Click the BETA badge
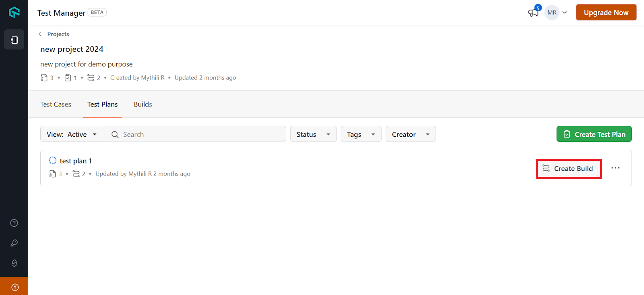This screenshot has width=644, height=295. coord(97,12)
